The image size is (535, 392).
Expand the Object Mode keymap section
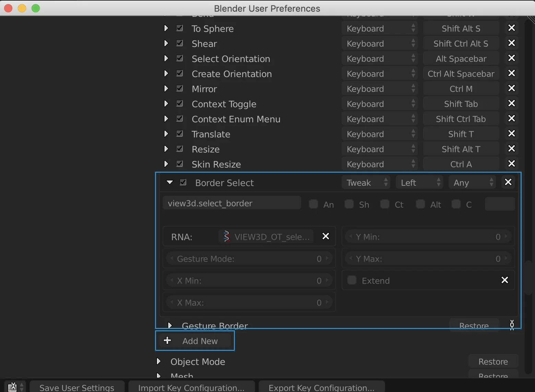point(158,362)
